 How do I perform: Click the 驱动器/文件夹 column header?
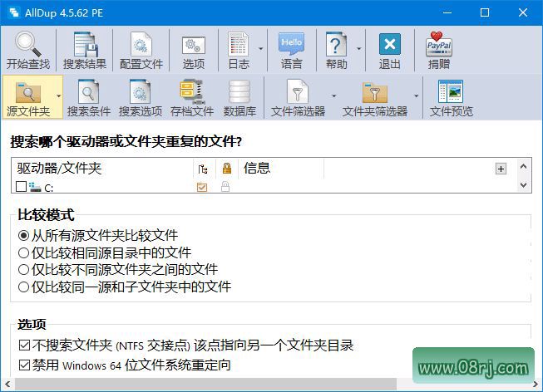[x=102, y=168]
